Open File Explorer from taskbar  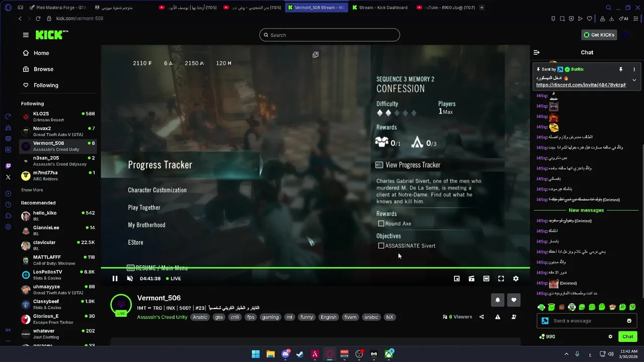270,354
